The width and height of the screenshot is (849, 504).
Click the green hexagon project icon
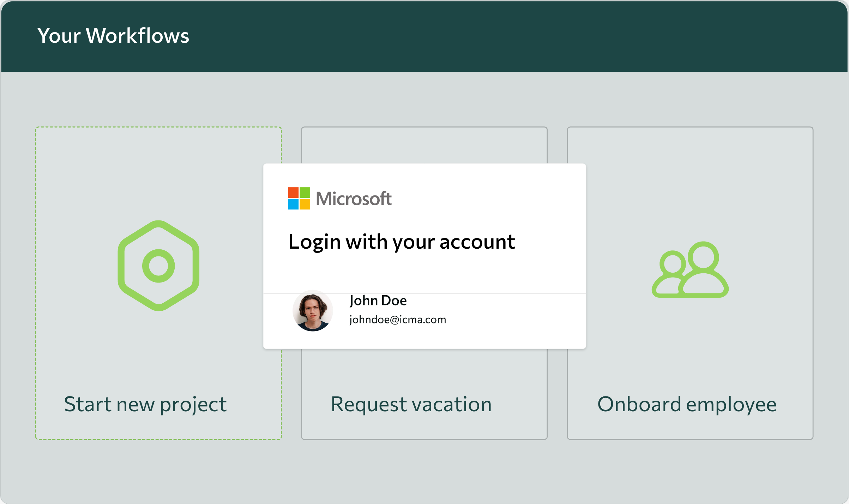(x=159, y=267)
